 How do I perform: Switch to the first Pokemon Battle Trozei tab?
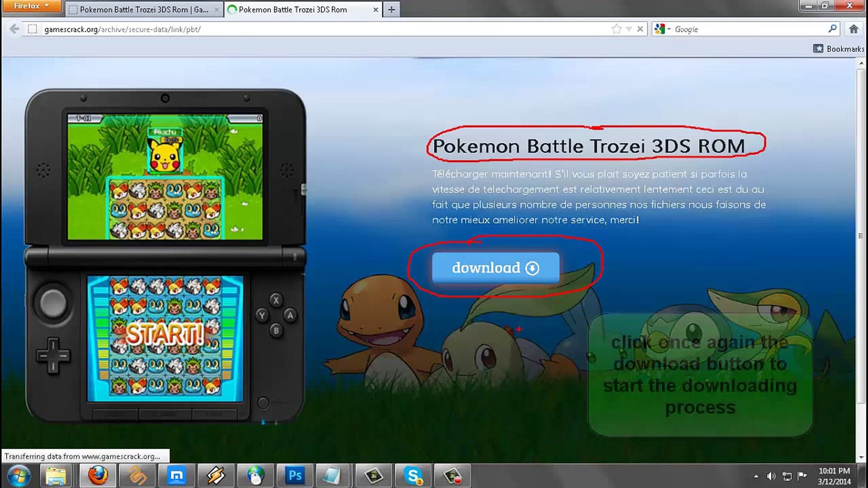pyautogui.click(x=140, y=9)
